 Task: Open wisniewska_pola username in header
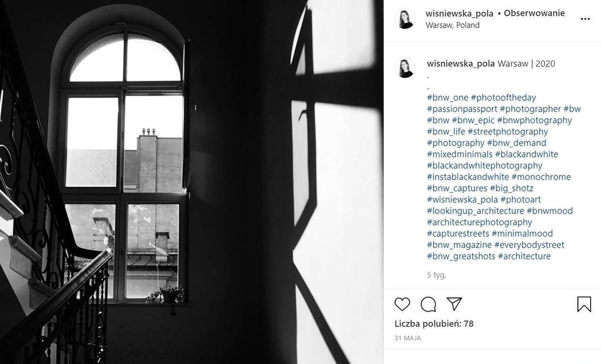click(459, 13)
